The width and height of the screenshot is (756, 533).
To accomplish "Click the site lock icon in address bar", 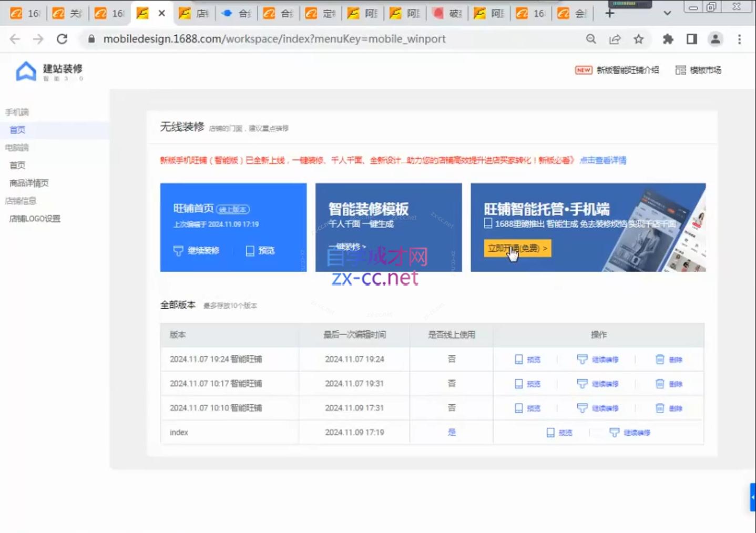I will pos(91,39).
